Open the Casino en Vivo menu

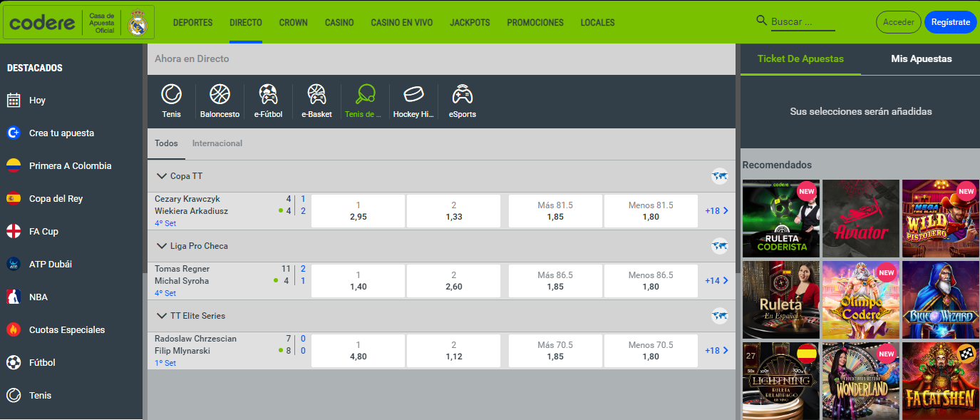tap(401, 23)
